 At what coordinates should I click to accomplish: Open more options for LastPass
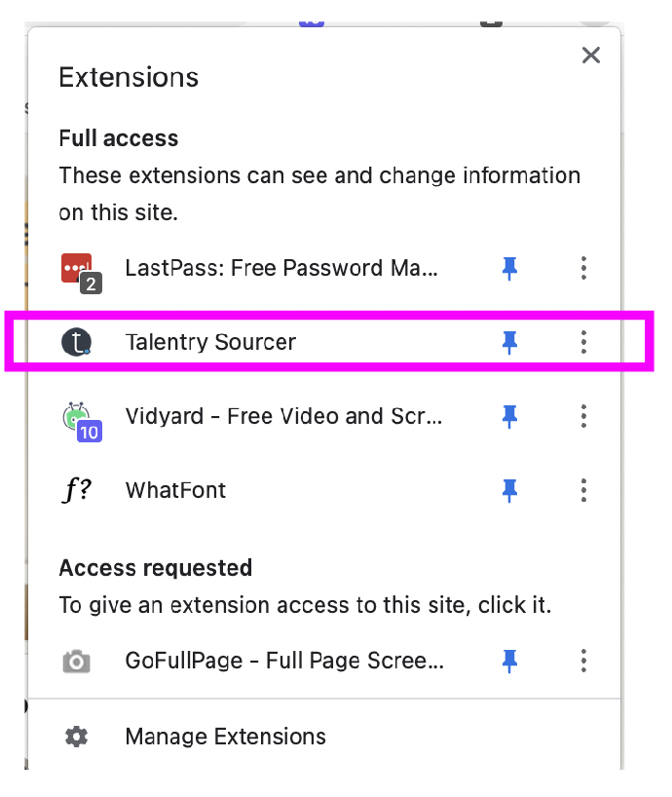pyautogui.click(x=583, y=268)
